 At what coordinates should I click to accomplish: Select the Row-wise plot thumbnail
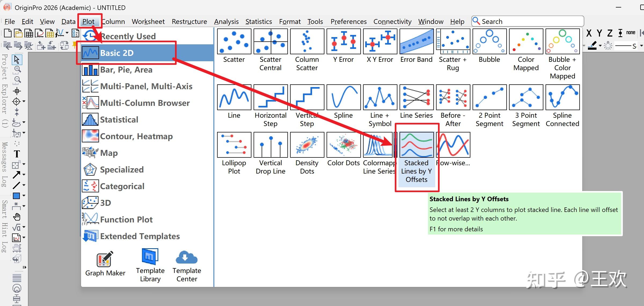pos(453,145)
